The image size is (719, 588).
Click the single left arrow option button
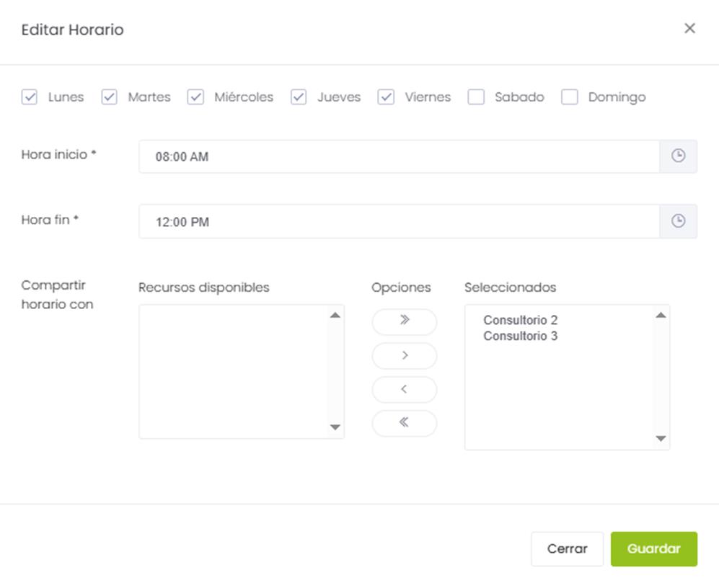click(x=404, y=389)
